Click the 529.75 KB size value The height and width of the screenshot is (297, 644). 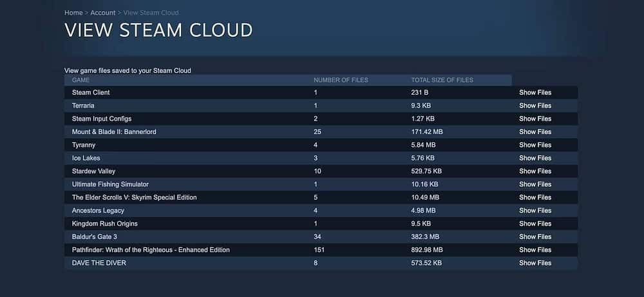[x=426, y=171]
